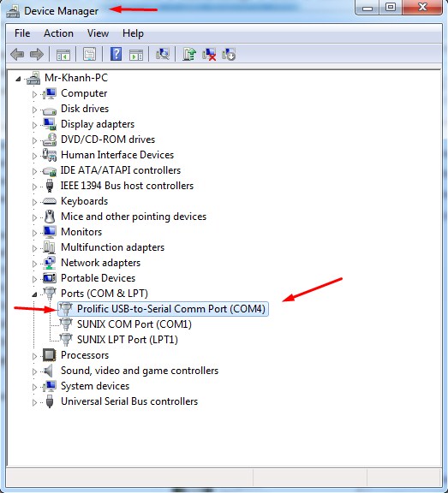The width and height of the screenshot is (448, 493).
Task: Click the Universal Serial Bus controllers icon
Action: click(50, 401)
